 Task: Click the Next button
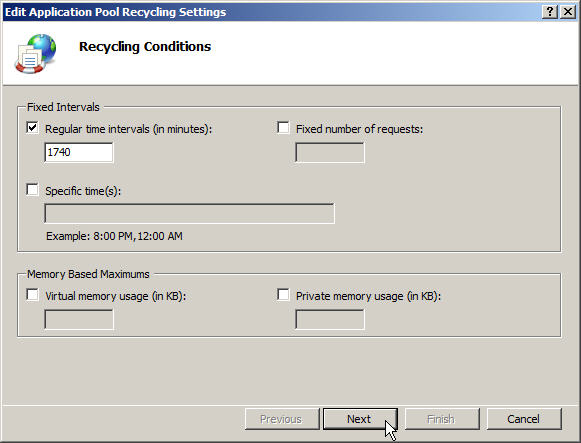pyautogui.click(x=360, y=419)
